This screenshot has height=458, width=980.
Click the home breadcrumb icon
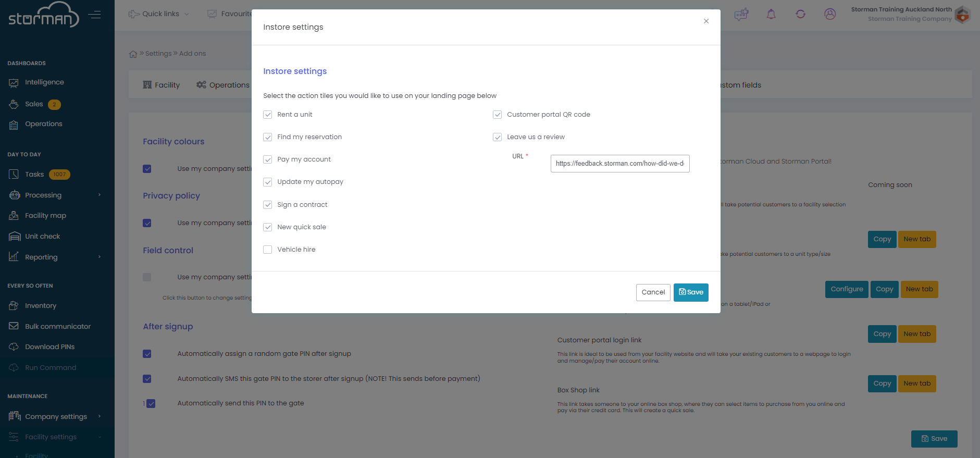pyautogui.click(x=133, y=54)
